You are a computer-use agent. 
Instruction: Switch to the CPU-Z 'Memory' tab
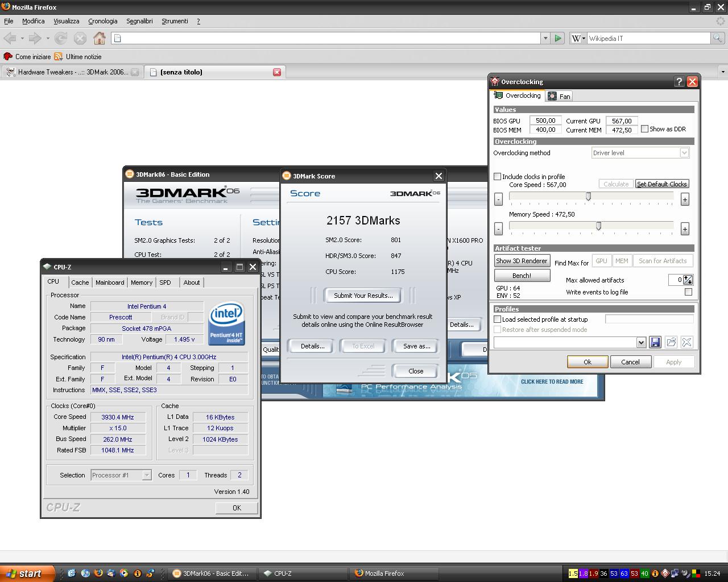click(142, 282)
